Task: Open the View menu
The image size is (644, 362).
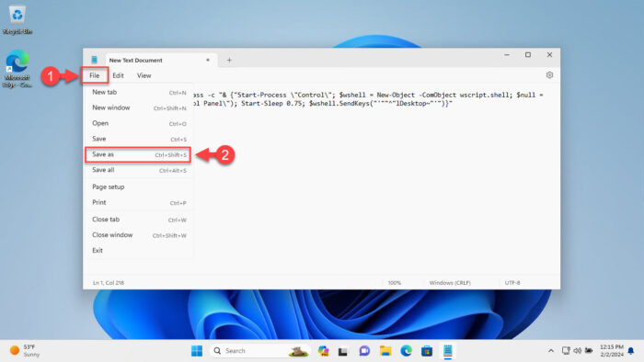Action: [x=144, y=75]
